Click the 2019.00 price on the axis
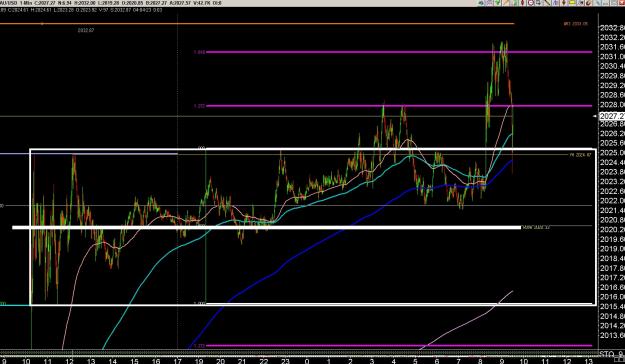This screenshot has height=364, width=625. click(612, 249)
